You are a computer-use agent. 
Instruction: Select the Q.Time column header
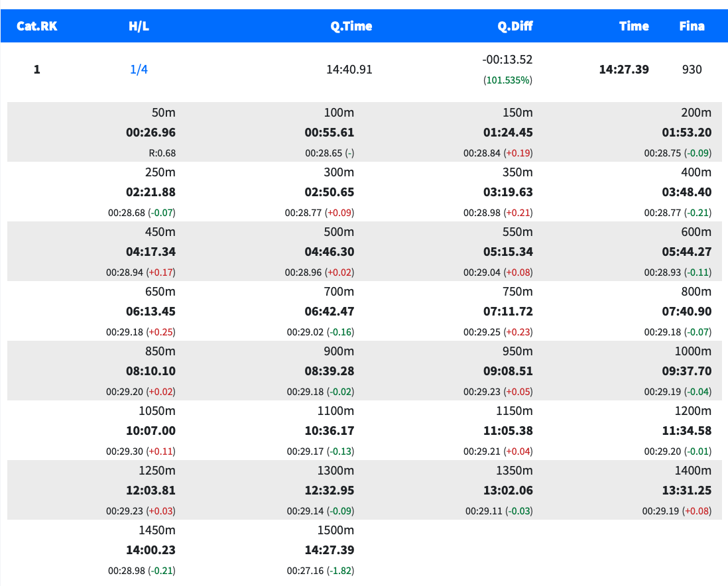point(351,27)
